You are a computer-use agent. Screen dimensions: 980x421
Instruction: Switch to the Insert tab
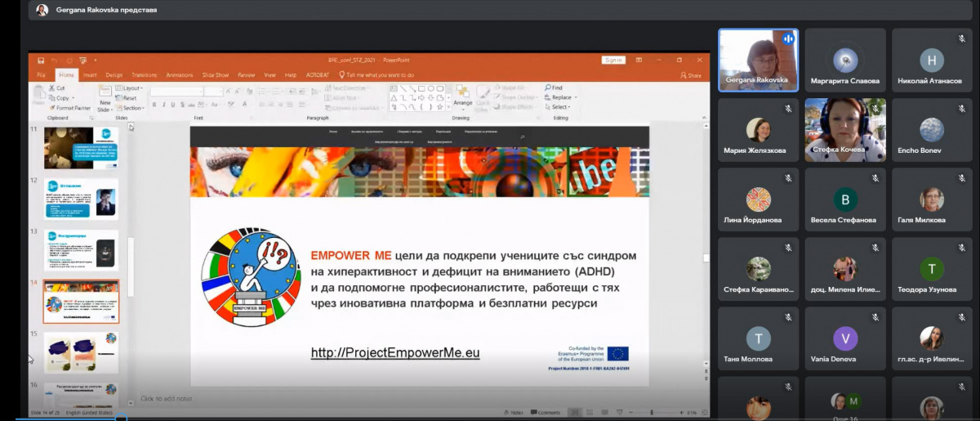pyautogui.click(x=90, y=75)
